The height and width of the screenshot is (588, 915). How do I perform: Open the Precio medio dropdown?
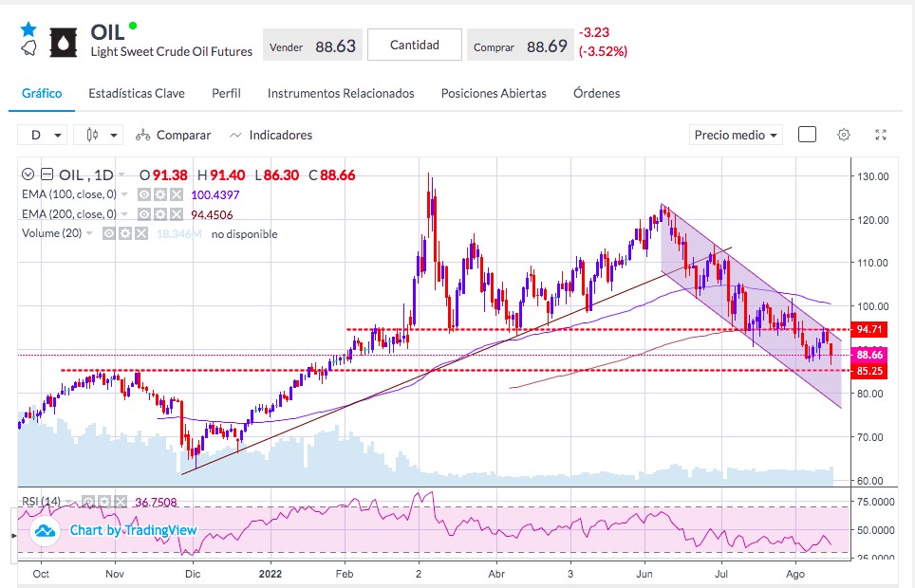click(736, 135)
